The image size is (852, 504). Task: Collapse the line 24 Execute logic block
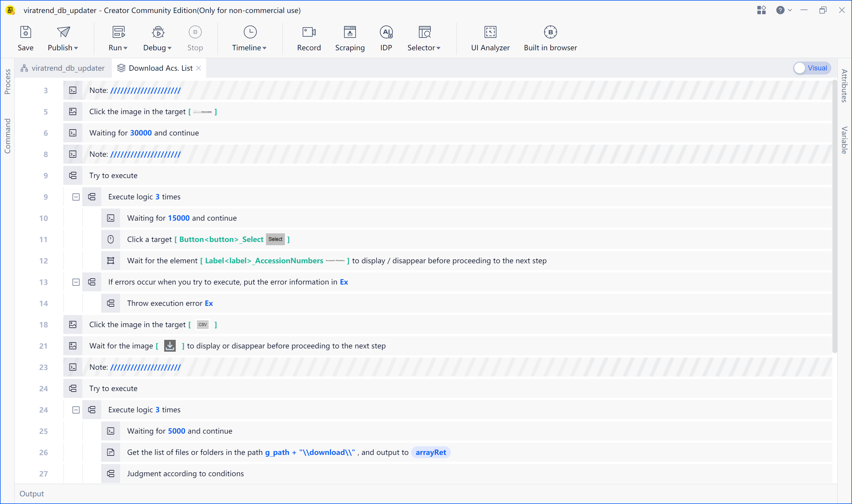point(76,410)
